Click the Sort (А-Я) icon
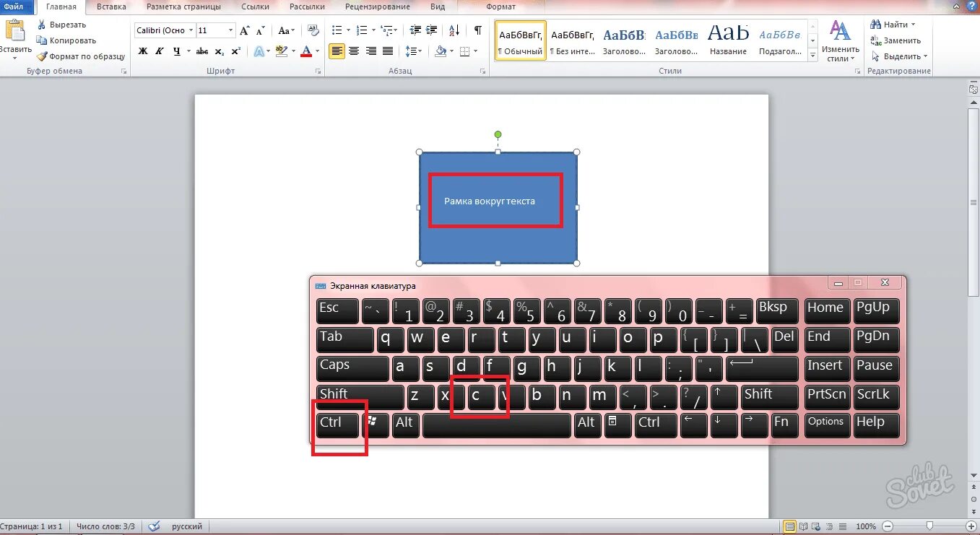 pyautogui.click(x=454, y=30)
